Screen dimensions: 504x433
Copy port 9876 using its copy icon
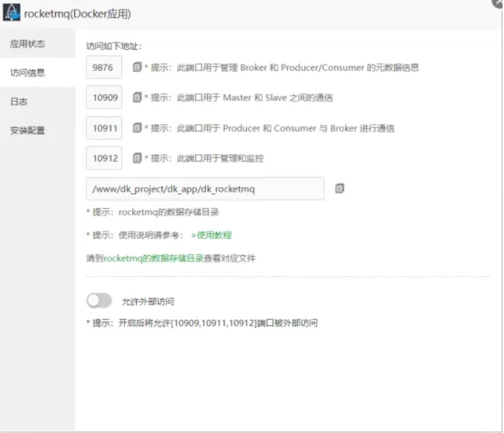click(x=137, y=67)
